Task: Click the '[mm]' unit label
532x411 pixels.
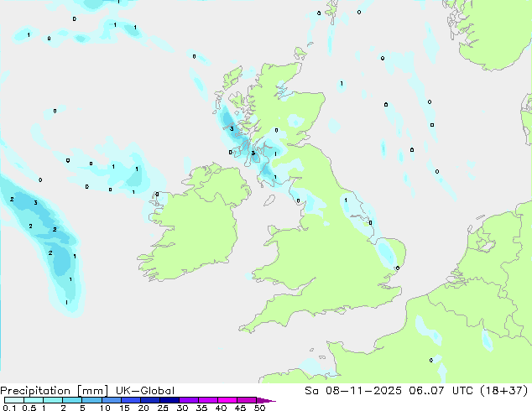Action: (92, 391)
